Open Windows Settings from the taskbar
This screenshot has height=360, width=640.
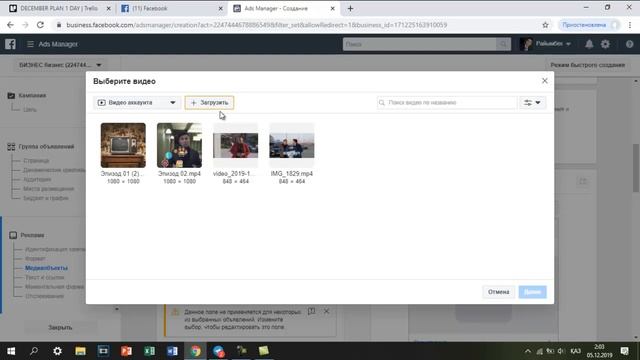58,351
